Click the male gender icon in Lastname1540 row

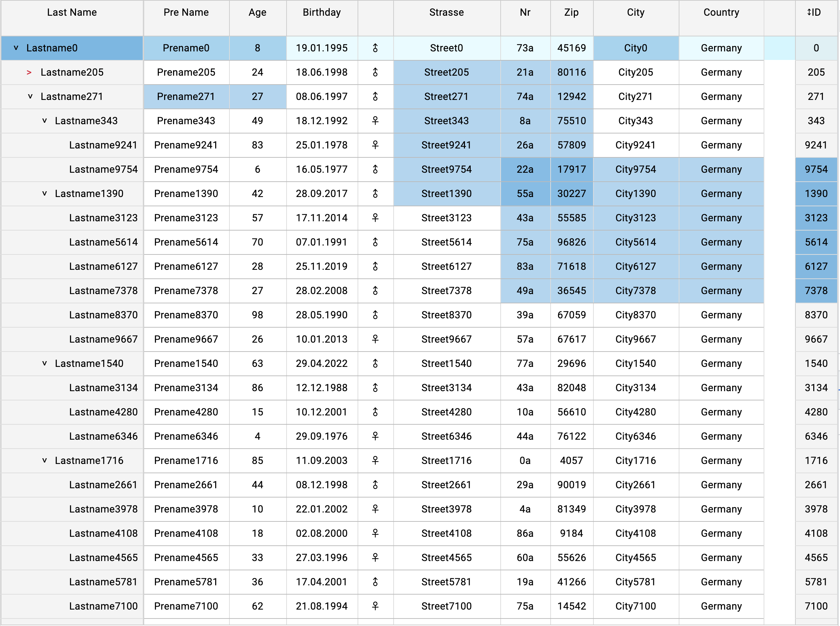pyautogui.click(x=375, y=363)
